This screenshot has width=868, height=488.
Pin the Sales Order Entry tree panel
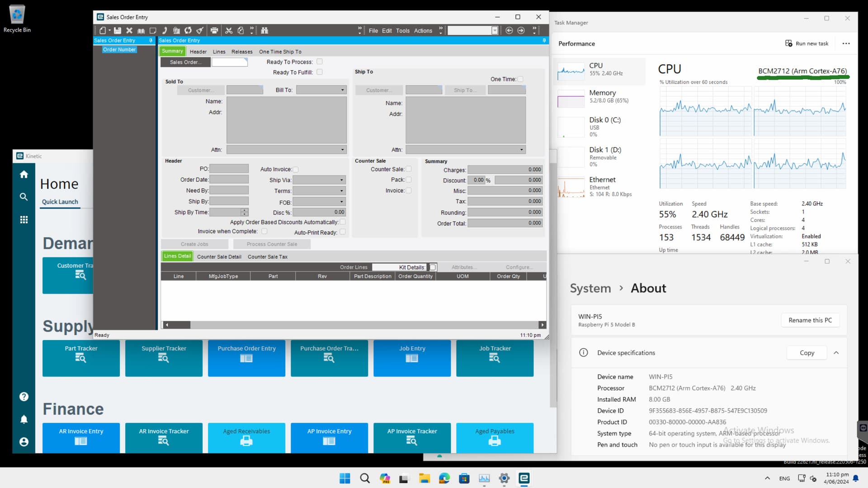click(x=151, y=40)
